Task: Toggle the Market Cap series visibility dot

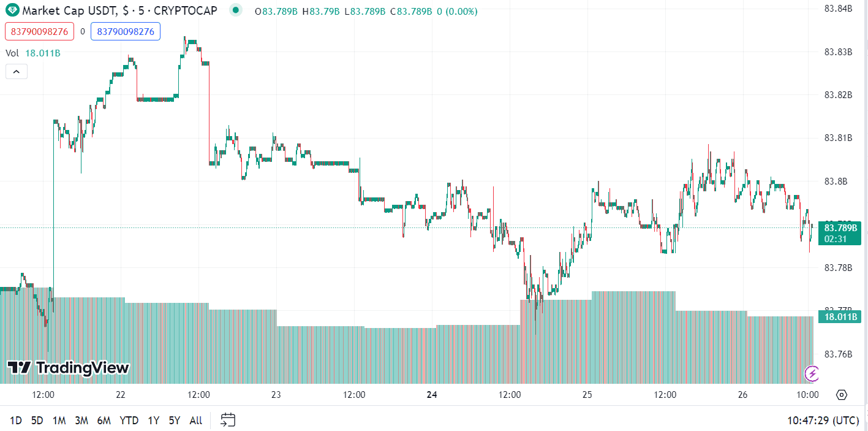Action: pyautogui.click(x=235, y=10)
